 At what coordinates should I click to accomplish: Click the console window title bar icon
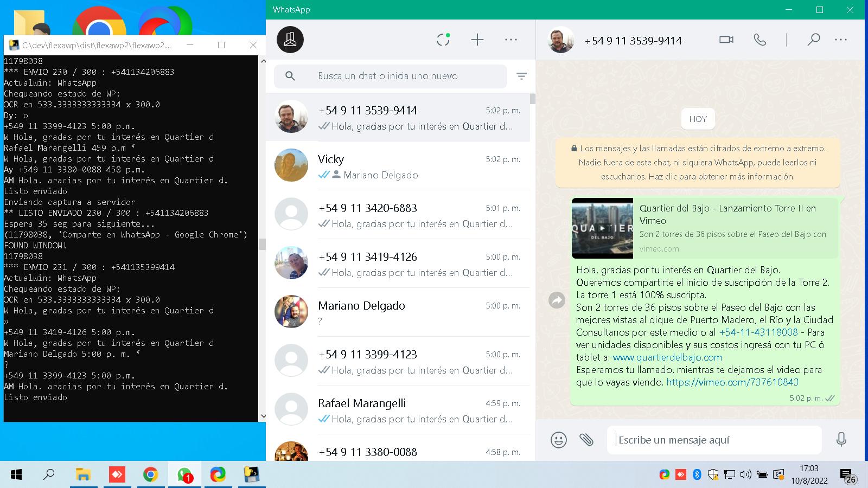(14, 45)
